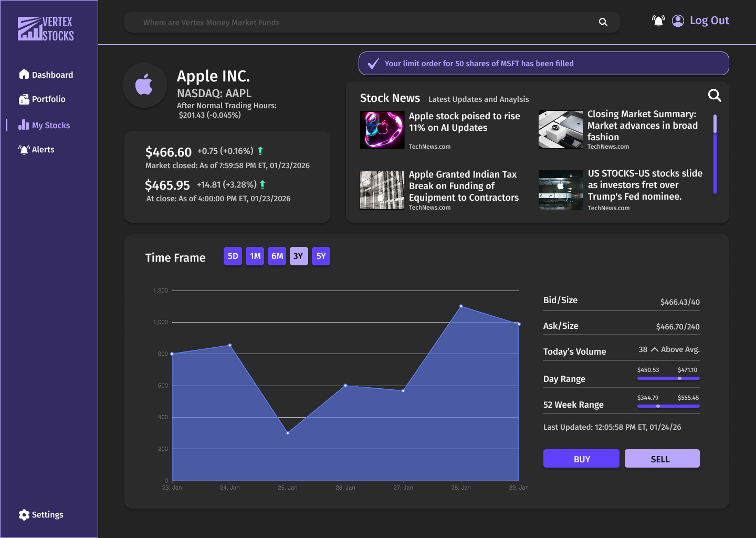The width and height of the screenshot is (756, 538).
Task: Open Settings from the sidebar
Action: (x=41, y=514)
